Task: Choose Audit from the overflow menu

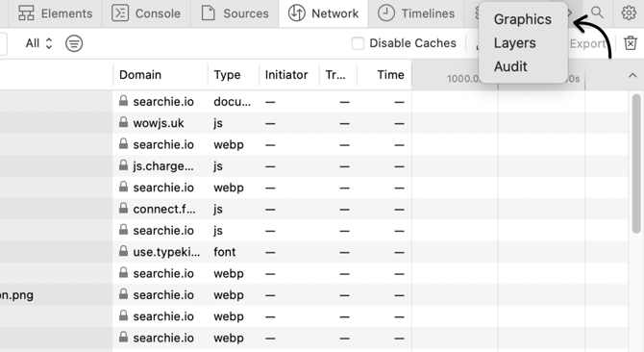Action: [x=510, y=66]
